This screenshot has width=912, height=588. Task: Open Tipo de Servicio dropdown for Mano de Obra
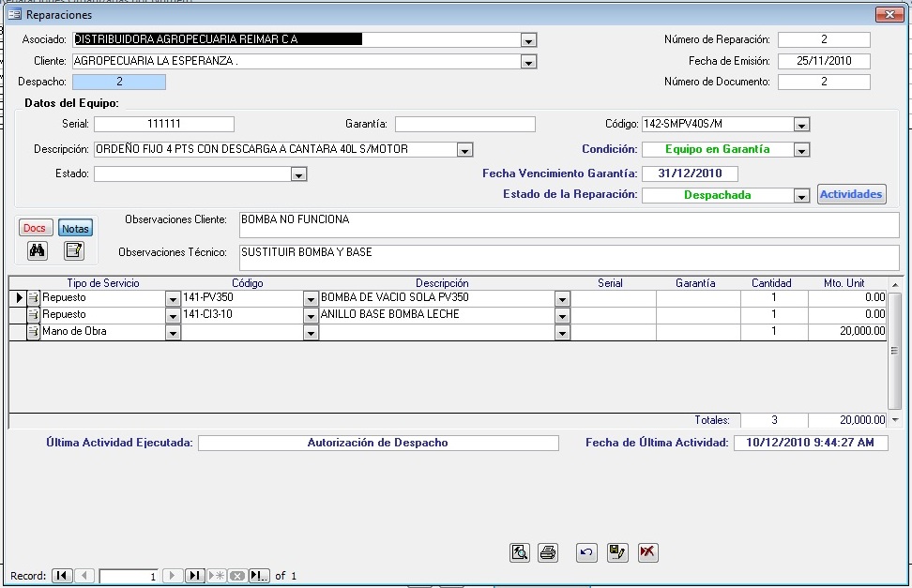click(173, 333)
